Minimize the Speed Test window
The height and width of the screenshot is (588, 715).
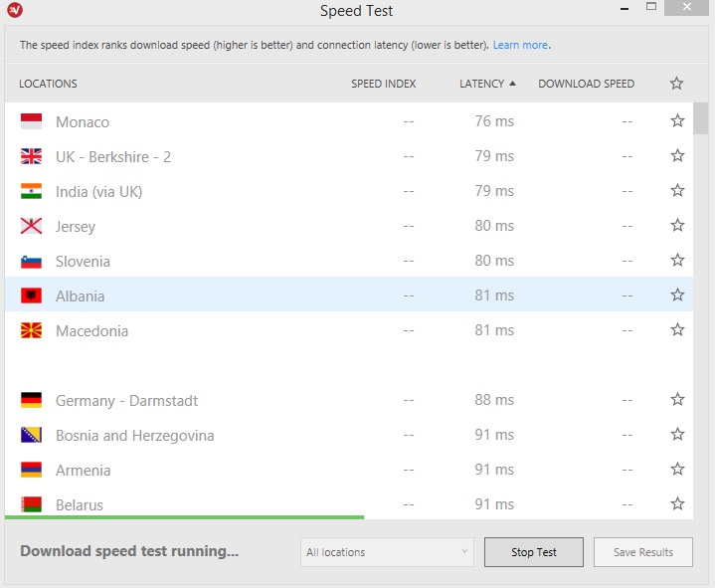pyautogui.click(x=625, y=8)
